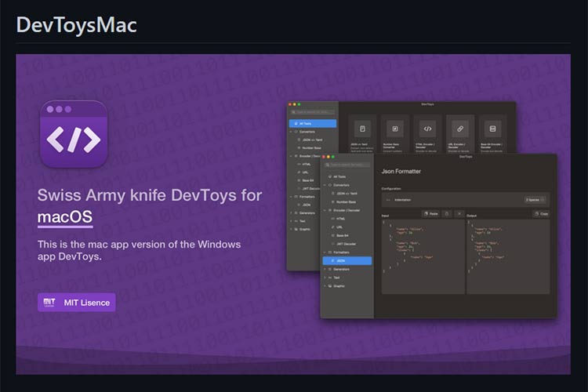
Task: Open the Base 64 Encoder card
Action: click(492, 133)
